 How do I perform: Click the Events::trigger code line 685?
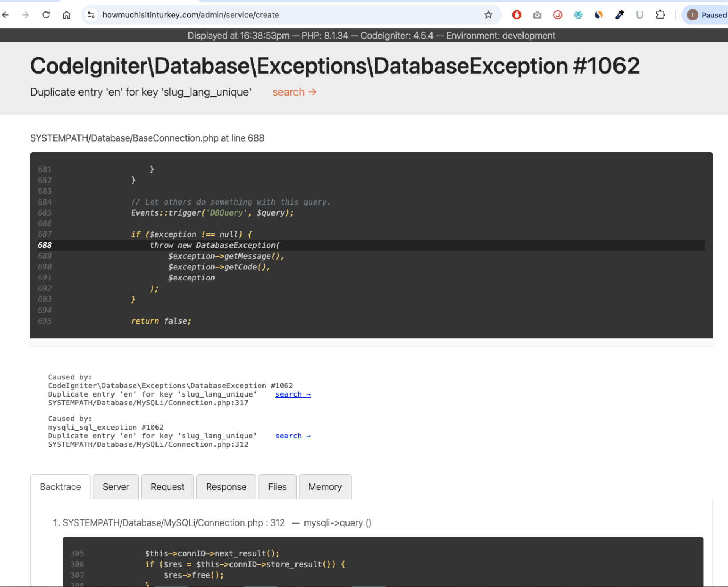point(212,213)
